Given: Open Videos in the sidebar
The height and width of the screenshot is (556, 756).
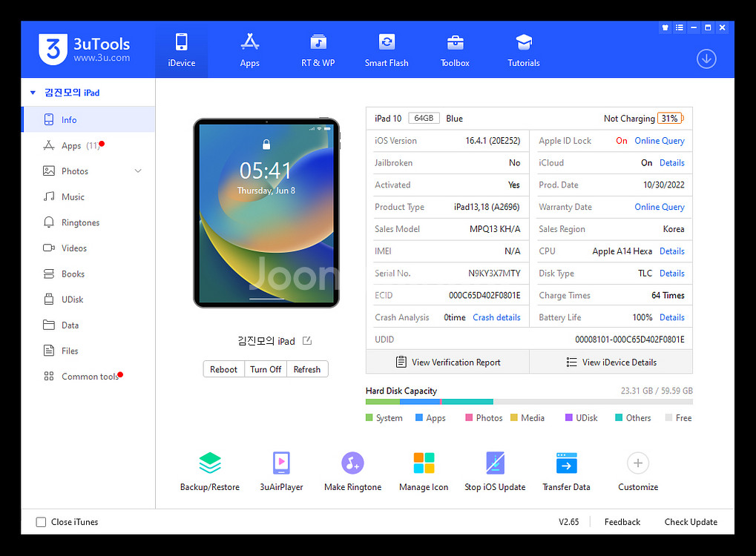Looking at the screenshot, I should pyautogui.click(x=89, y=248).
